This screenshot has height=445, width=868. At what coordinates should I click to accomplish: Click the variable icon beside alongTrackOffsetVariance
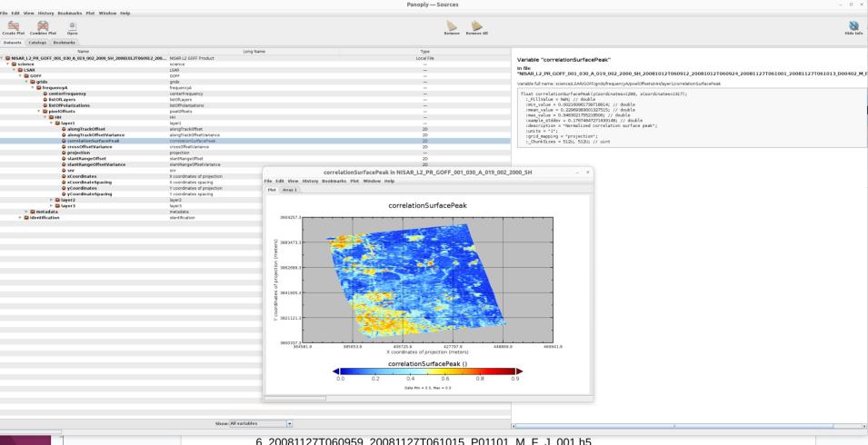point(65,135)
